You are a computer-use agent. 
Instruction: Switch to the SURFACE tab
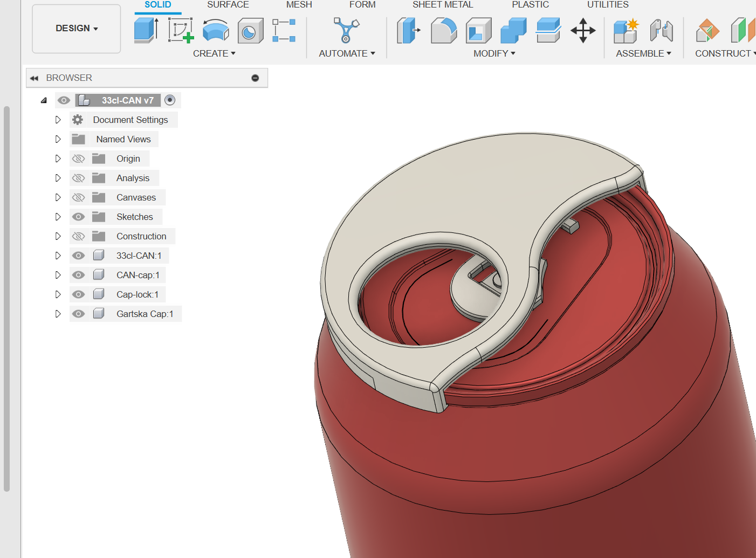[228, 5]
